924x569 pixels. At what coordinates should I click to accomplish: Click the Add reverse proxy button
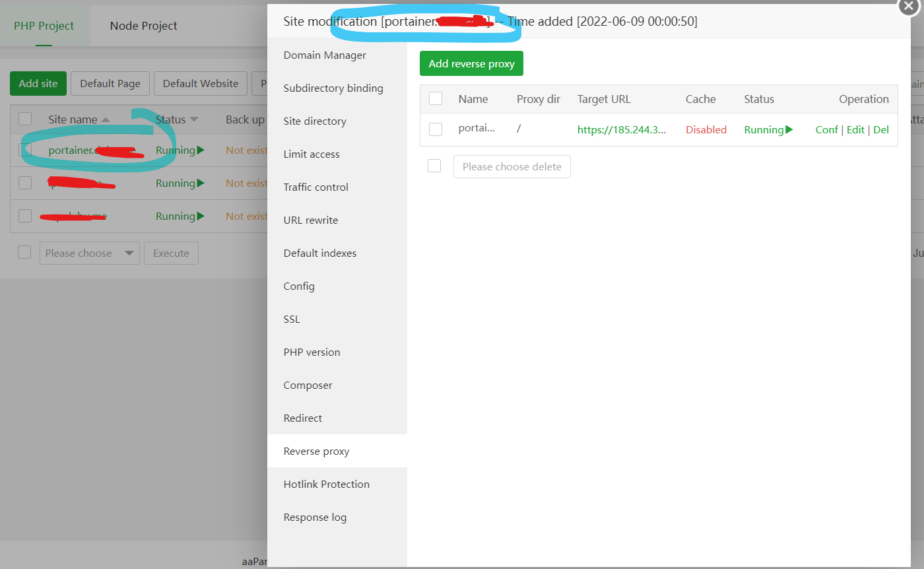click(471, 63)
